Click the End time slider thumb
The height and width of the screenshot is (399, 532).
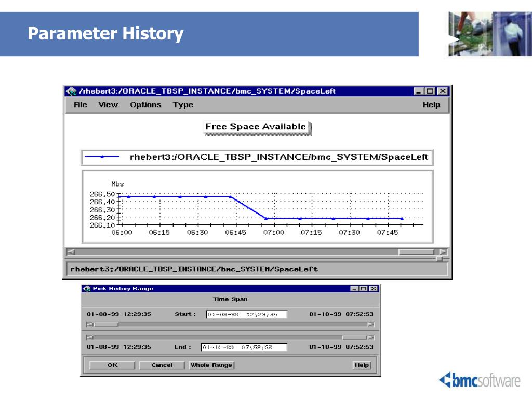pos(354,337)
